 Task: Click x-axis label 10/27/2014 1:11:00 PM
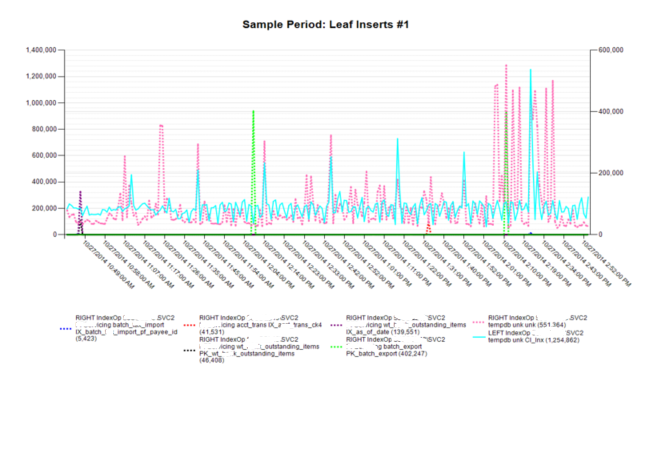(x=408, y=263)
